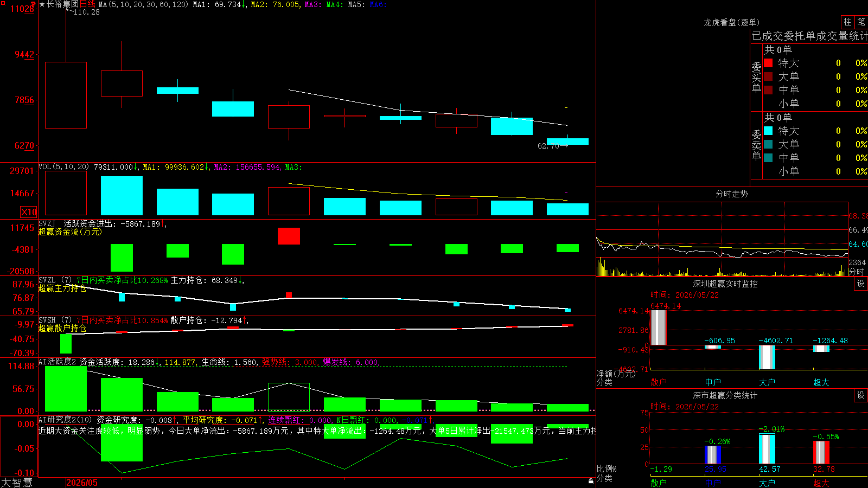Screen dimensions: 868x488
Task: Click the 时间: 2026/05/22 in 实时监控 panel
Action: 685,295
